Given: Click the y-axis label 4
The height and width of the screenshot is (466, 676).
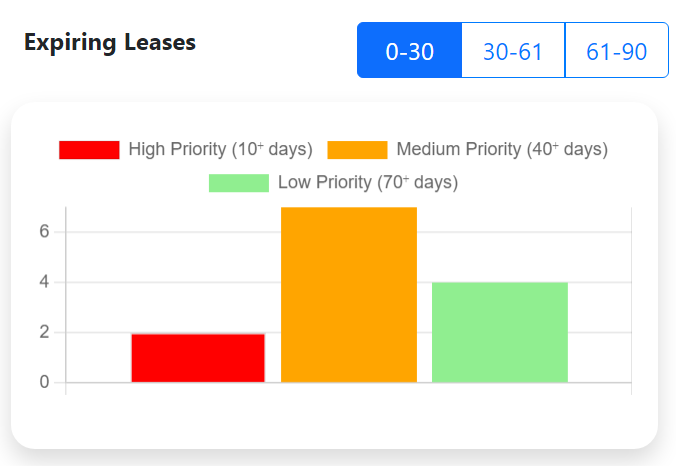Looking at the screenshot, I should [x=44, y=282].
